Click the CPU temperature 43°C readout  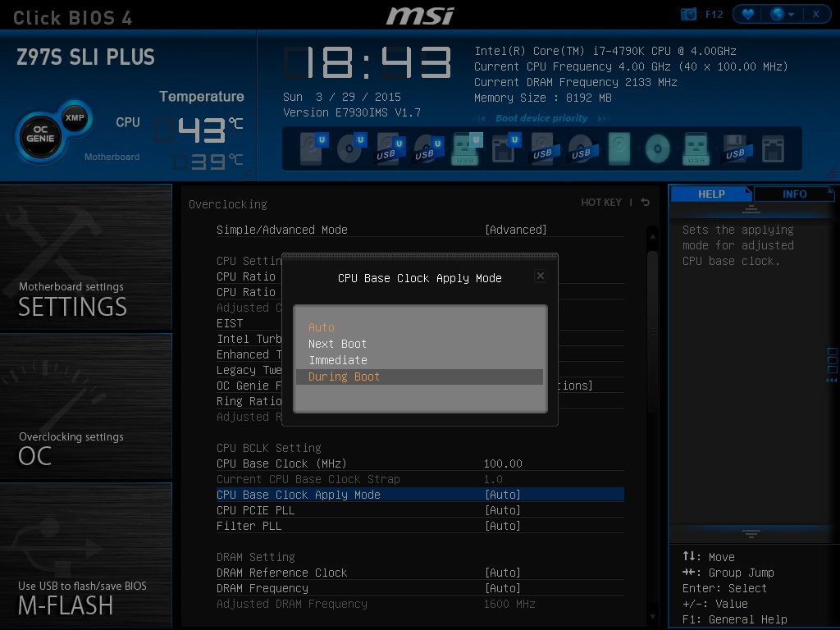tap(199, 130)
